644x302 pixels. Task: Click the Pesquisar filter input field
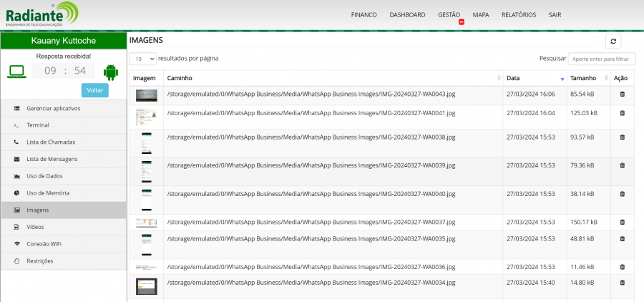click(601, 59)
